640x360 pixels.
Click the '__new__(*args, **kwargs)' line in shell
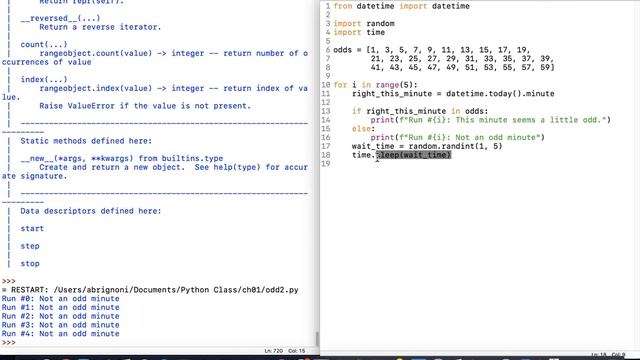tap(122, 158)
